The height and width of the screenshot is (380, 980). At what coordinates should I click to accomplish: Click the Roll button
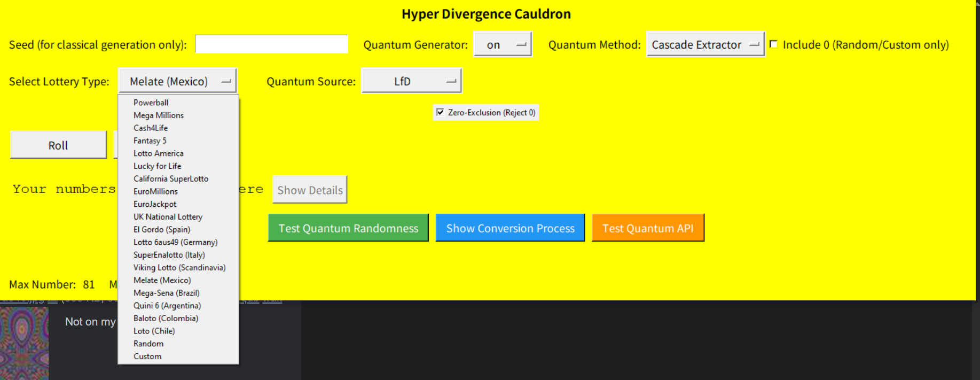(58, 145)
